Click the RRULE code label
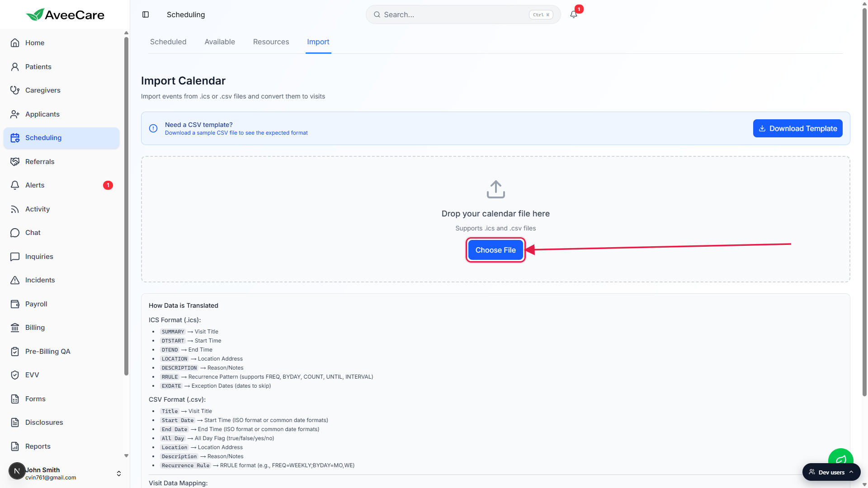Viewport: 868px width, 488px height. pos(170,377)
